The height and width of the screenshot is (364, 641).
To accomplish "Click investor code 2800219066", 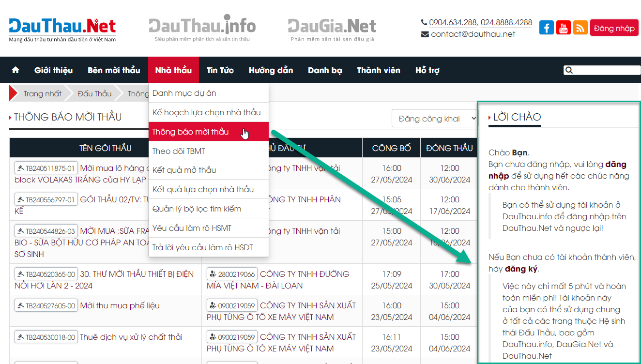I will click(231, 274).
